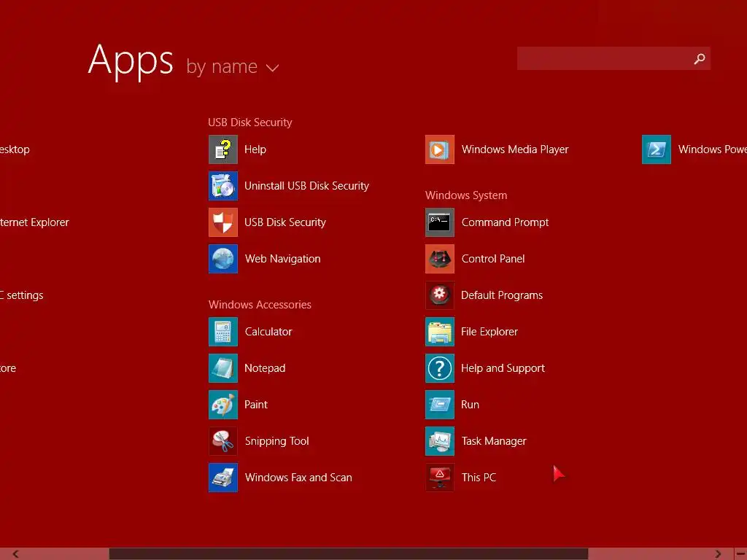Click the 'Default Programs' text label
Image resolution: width=747 pixels, height=560 pixels.
click(502, 295)
